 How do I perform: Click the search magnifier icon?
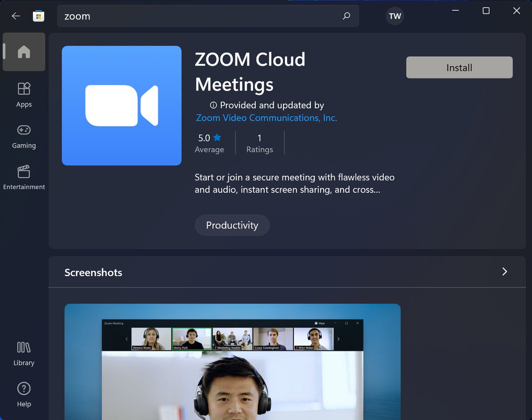click(x=346, y=16)
